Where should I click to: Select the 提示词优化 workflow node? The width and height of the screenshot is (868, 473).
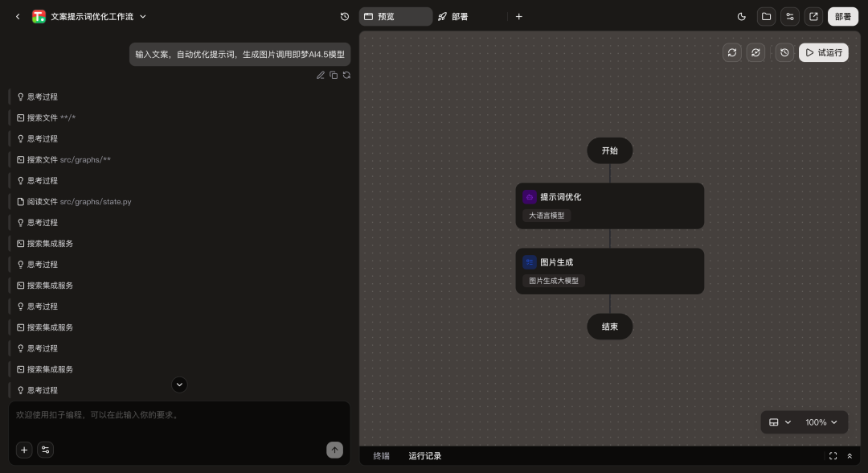click(609, 205)
